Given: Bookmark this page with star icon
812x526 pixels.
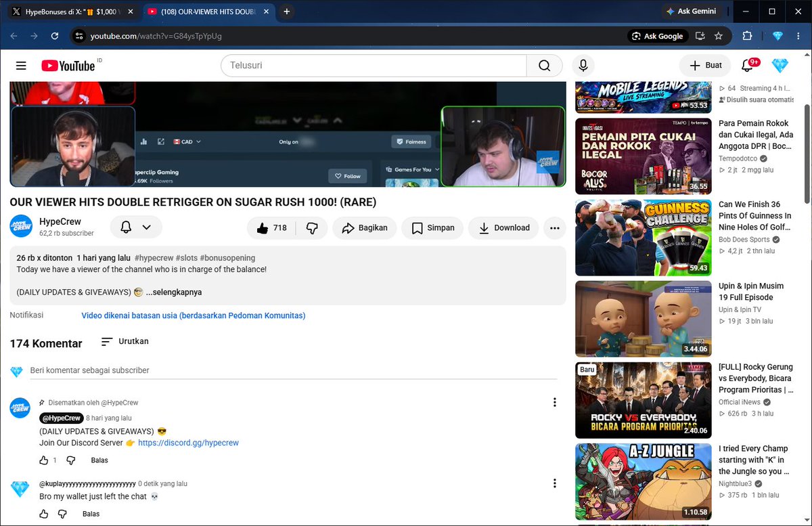Looking at the screenshot, I should [x=719, y=36].
